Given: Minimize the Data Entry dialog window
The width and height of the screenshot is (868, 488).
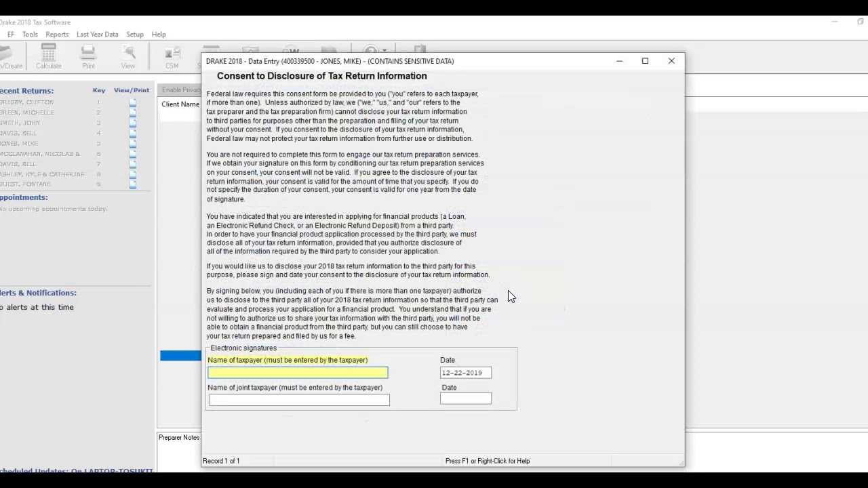Looking at the screenshot, I should click(x=619, y=61).
